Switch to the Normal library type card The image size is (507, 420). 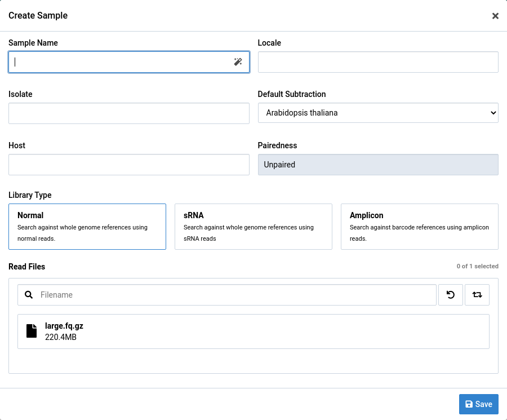(x=87, y=226)
